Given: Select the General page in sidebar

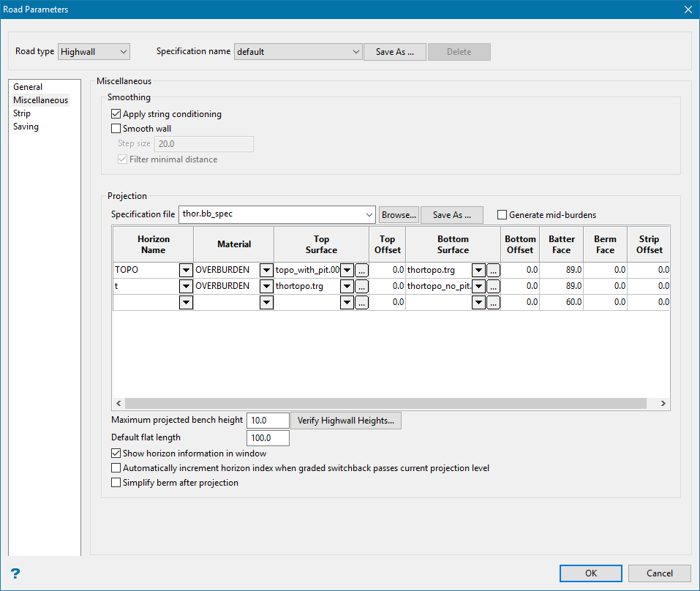Looking at the screenshot, I should [x=28, y=87].
